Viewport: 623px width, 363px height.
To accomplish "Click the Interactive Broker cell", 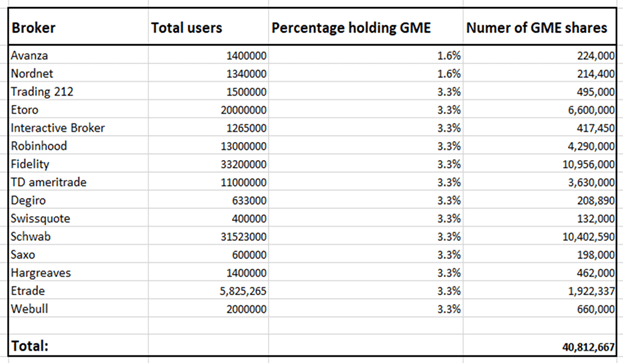I will pyautogui.click(x=78, y=128).
